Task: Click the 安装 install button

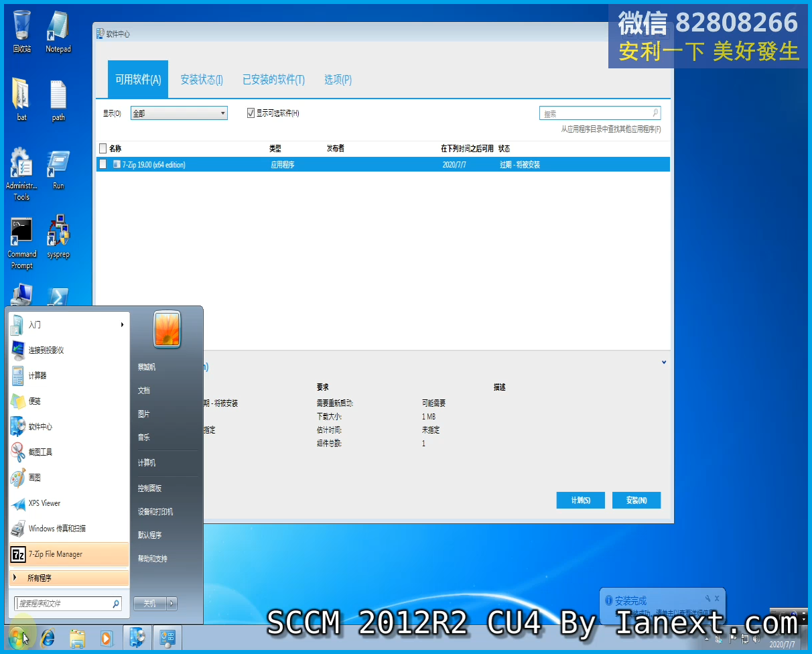Action: click(x=636, y=500)
